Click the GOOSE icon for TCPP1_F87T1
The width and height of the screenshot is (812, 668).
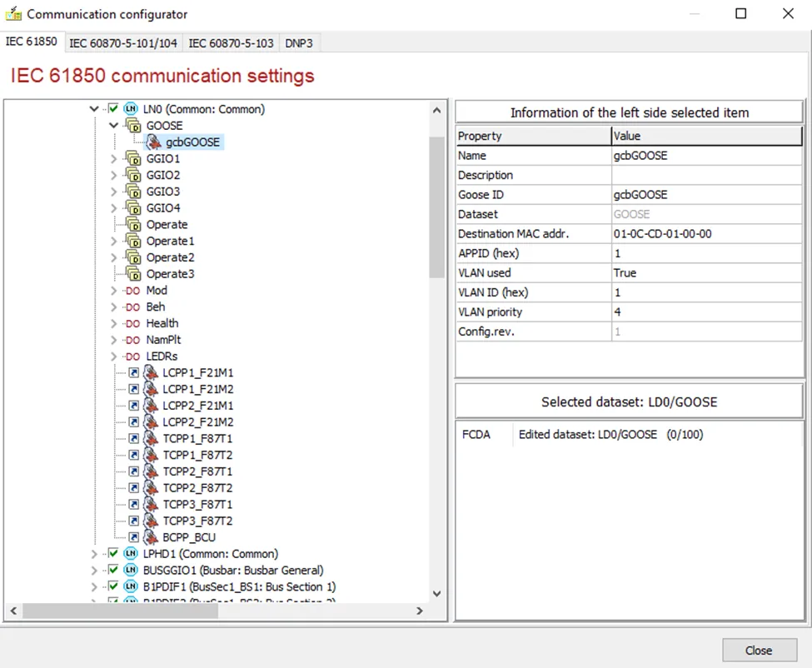click(x=151, y=439)
